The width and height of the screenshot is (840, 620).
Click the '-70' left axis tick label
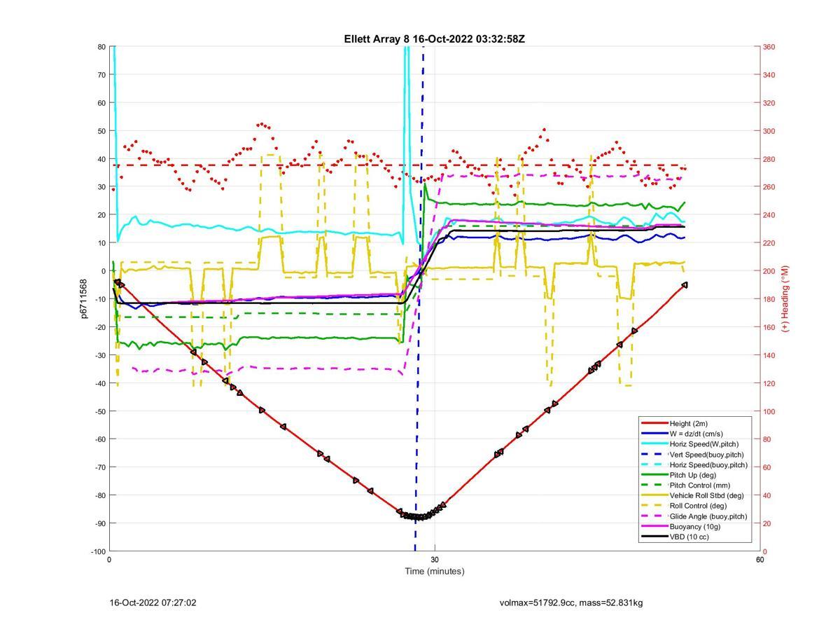coord(100,467)
